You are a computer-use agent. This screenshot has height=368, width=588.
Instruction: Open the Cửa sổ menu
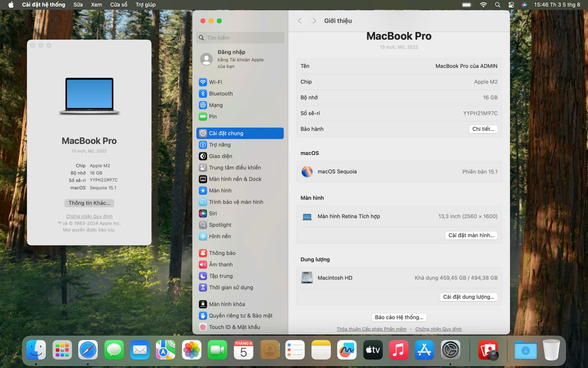coord(119,5)
